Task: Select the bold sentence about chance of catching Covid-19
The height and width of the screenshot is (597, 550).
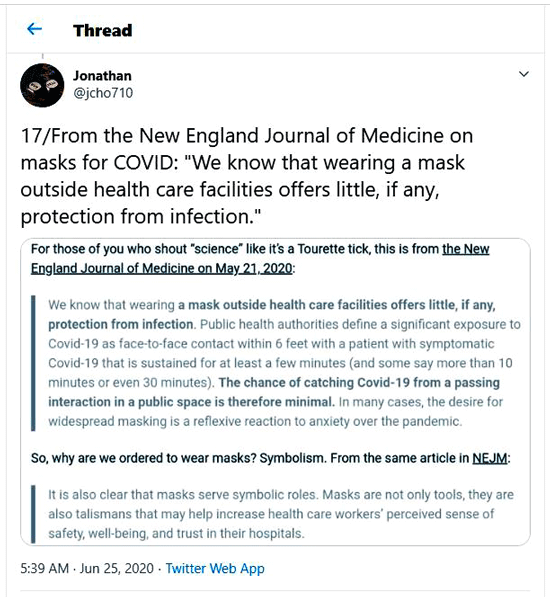Action: [x=274, y=392]
